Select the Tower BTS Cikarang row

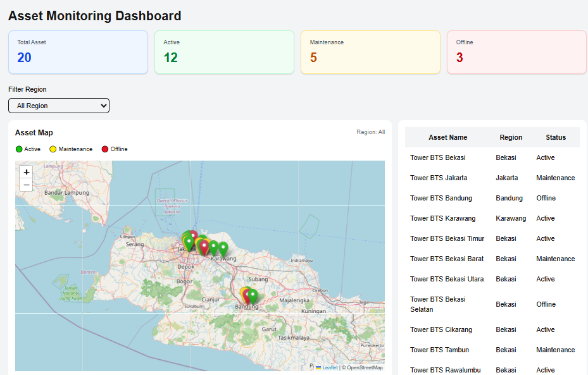pos(492,329)
